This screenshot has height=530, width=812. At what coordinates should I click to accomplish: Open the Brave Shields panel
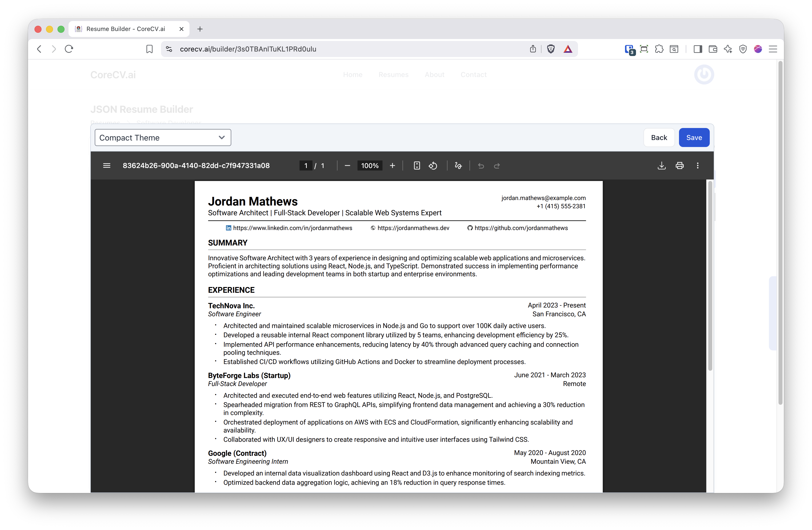click(x=550, y=49)
